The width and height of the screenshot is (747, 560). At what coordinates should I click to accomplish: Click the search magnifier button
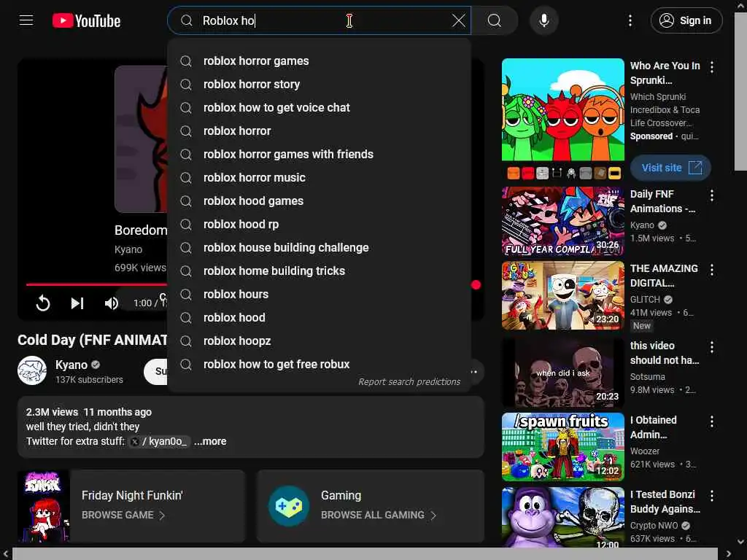(495, 20)
